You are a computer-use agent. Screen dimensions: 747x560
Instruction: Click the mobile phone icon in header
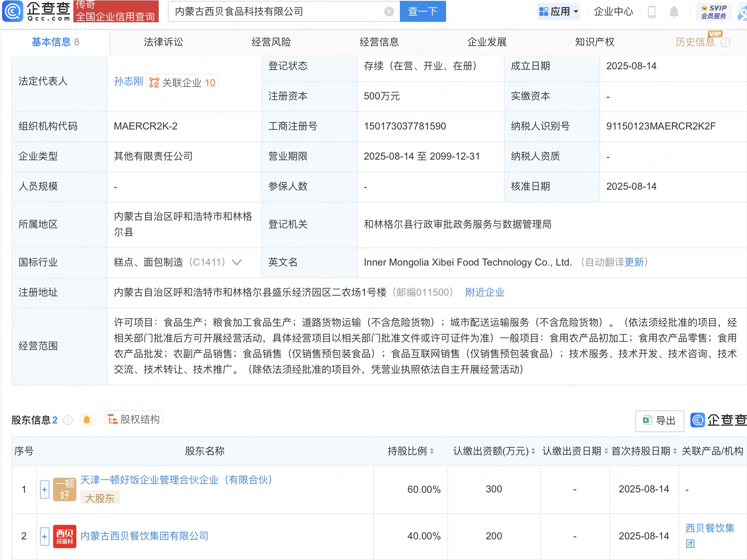[652, 12]
